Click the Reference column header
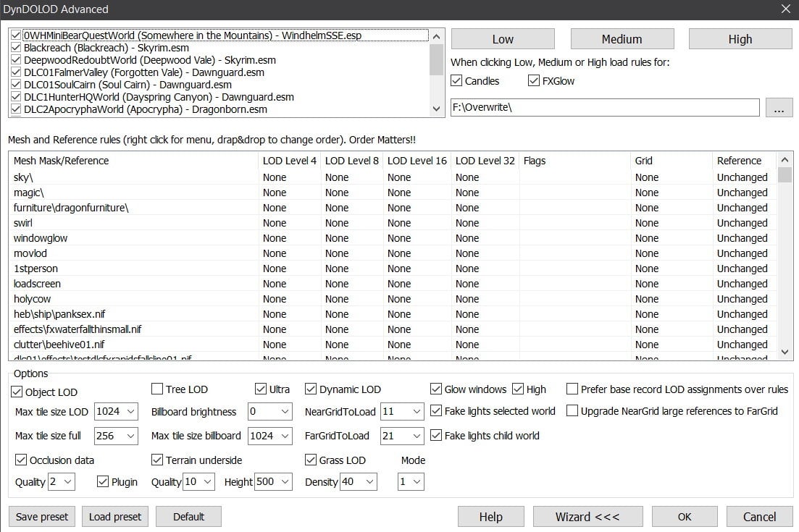Screen dimensions: 799x532 [744, 161]
